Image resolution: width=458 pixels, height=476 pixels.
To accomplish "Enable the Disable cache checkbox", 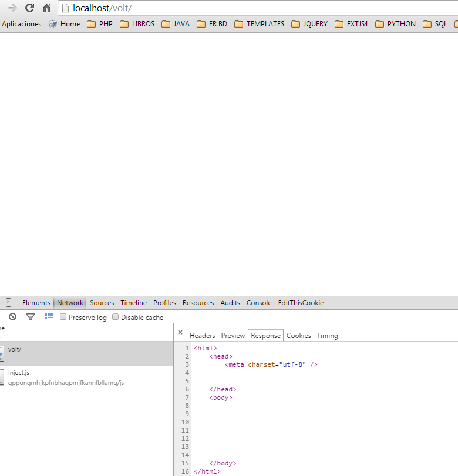I will coord(116,318).
